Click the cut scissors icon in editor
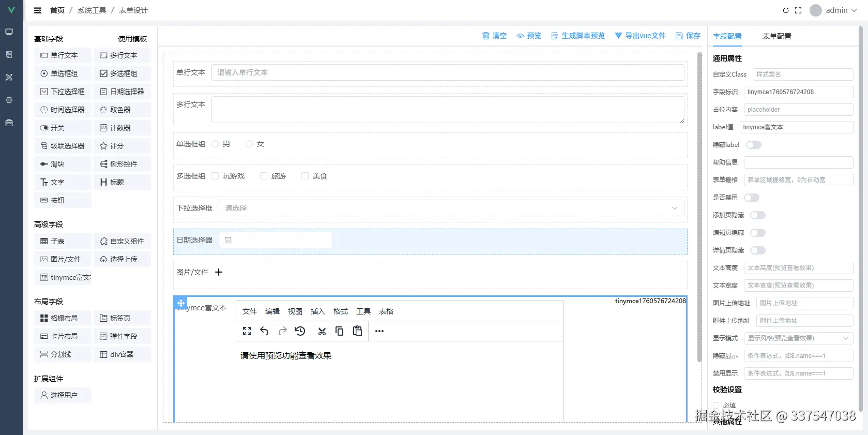The height and width of the screenshot is (435, 868). [322, 331]
